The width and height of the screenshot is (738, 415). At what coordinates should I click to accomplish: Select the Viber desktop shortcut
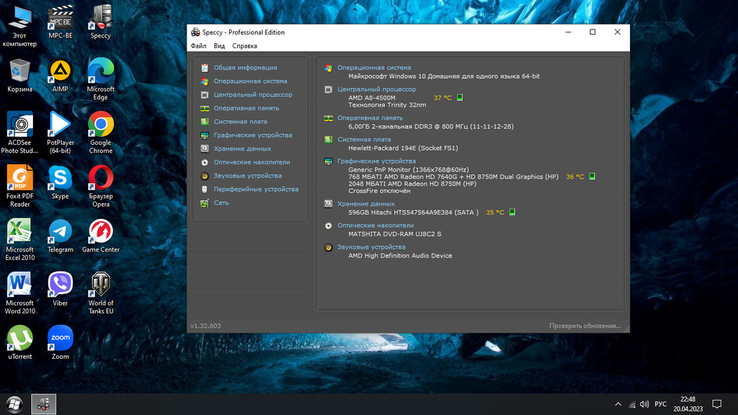coord(60,290)
